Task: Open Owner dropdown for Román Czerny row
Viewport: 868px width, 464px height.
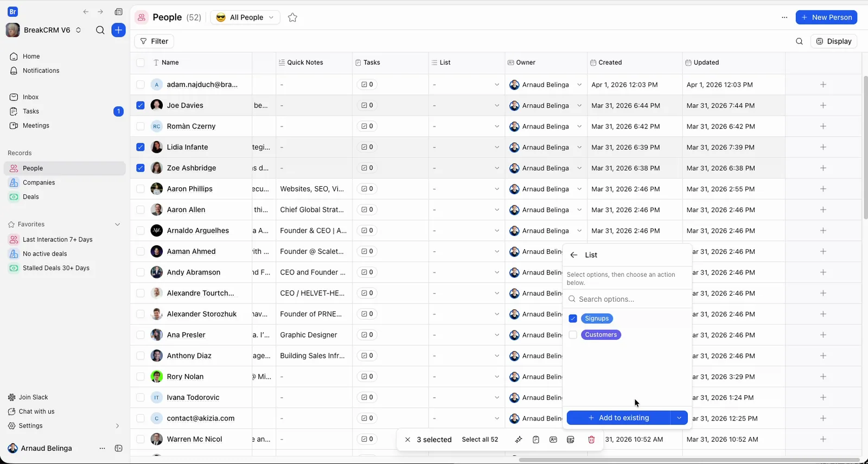Action: [x=579, y=126]
